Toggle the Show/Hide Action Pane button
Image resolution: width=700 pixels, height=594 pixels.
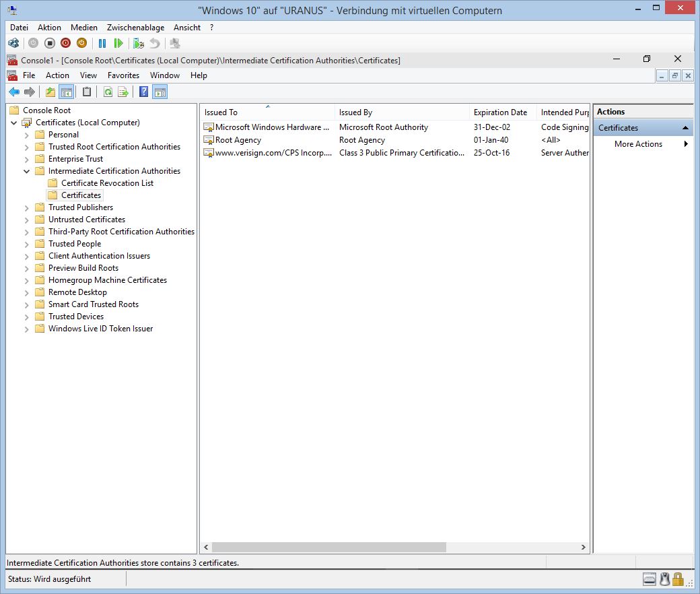point(160,92)
